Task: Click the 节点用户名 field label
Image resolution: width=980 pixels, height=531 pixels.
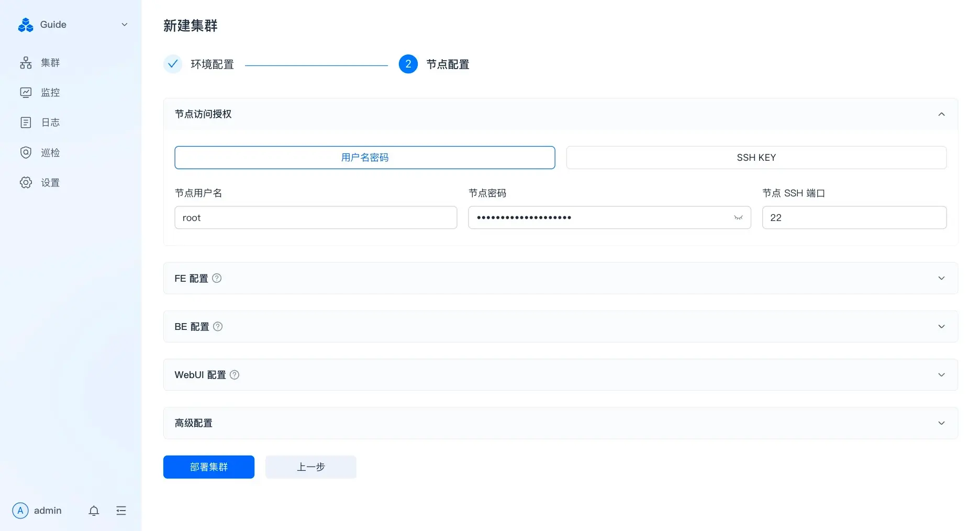Action: click(x=198, y=193)
